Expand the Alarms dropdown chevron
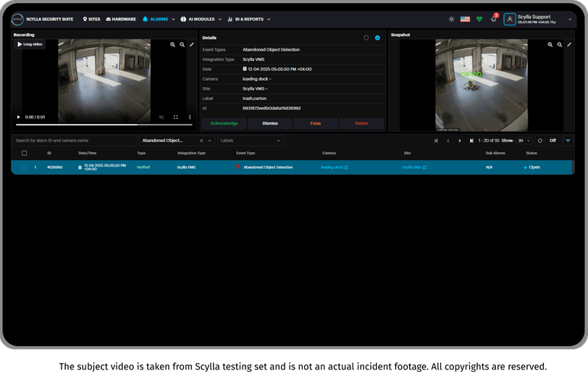Viewport: 588px width, 376px height. pos(173,20)
